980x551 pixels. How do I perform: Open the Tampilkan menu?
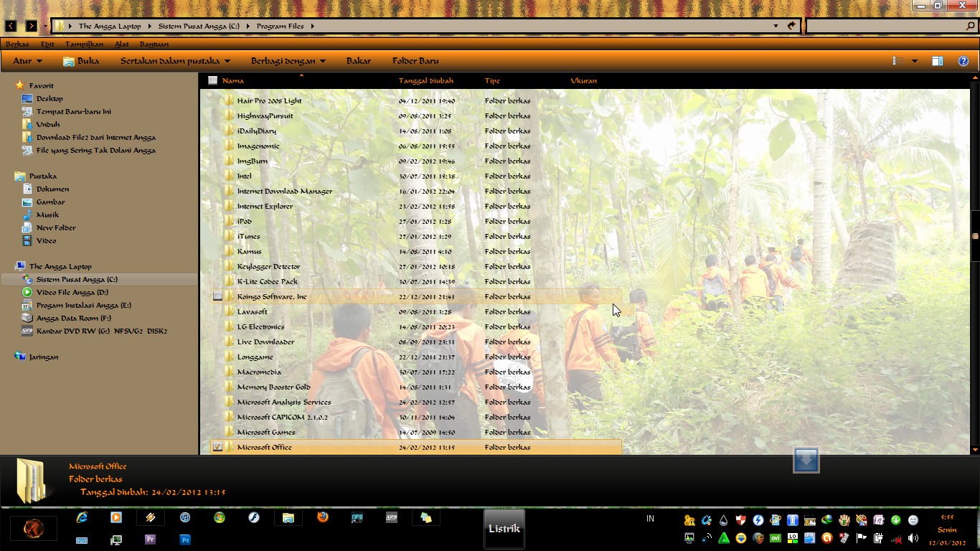[84, 44]
